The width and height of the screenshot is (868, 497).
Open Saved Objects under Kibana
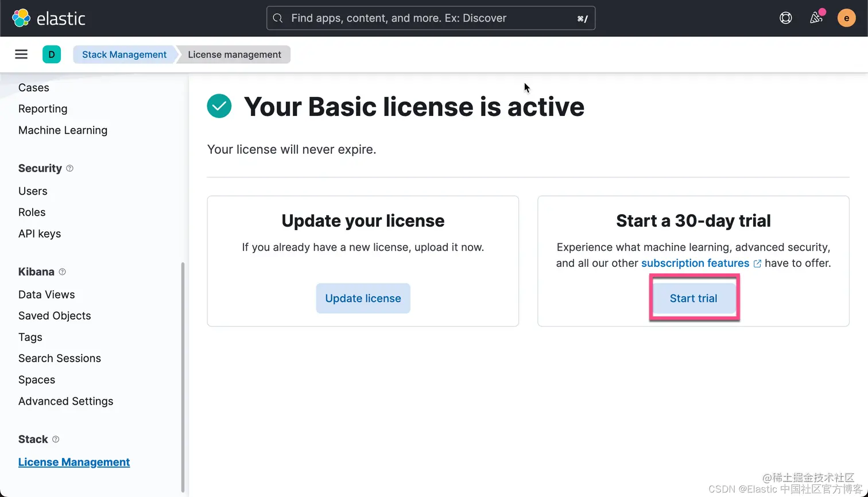click(55, 316)
